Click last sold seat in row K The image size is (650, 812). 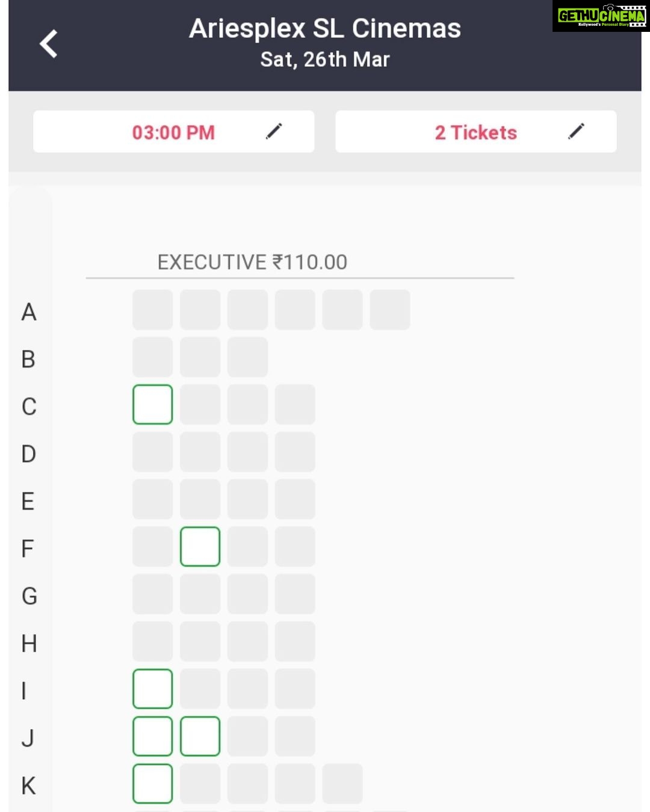[x=342, y=783]
